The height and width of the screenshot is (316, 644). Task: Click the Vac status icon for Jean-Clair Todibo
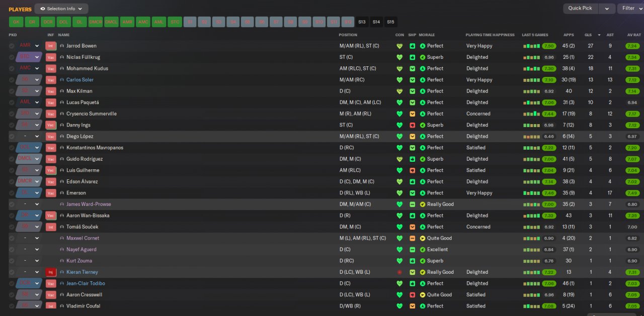point(51,283)
